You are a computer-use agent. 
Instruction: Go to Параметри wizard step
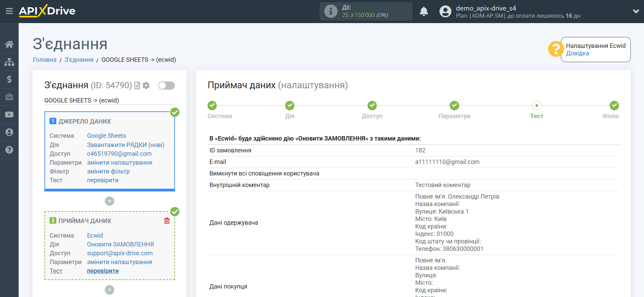point(454,106)
